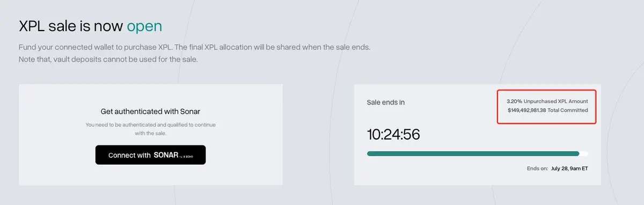Click 'Ends on: July 28, 9am ET'
This screenshot has height=205, width=644.
[558, 168]
